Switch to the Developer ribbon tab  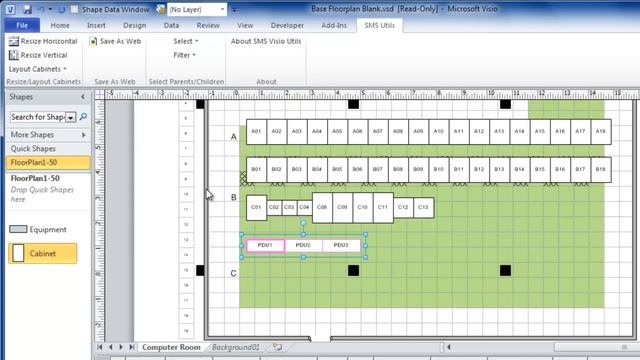click(x=287, y=25)
